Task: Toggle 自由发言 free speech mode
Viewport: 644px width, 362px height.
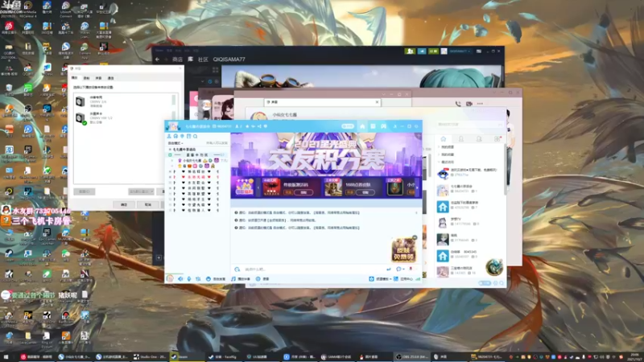Action: tap(216, 278)
